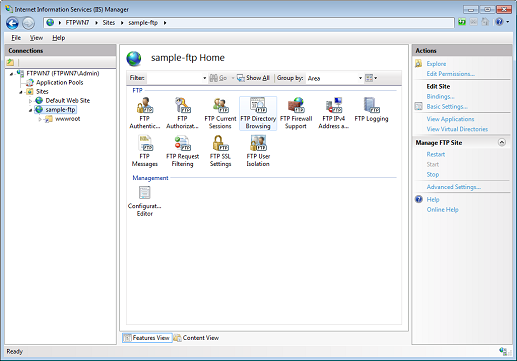Open FTP IPv4 Address restrictions feature
The width and height of the screenshot is (517, 361).
click(x=333, y=113)
